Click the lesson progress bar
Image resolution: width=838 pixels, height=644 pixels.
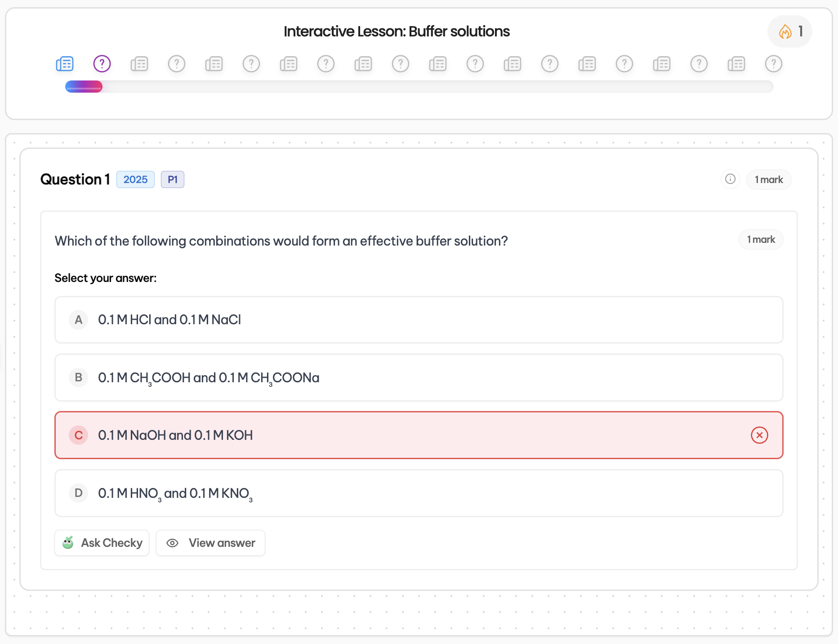pyautogui.click(x=418, y=86)
